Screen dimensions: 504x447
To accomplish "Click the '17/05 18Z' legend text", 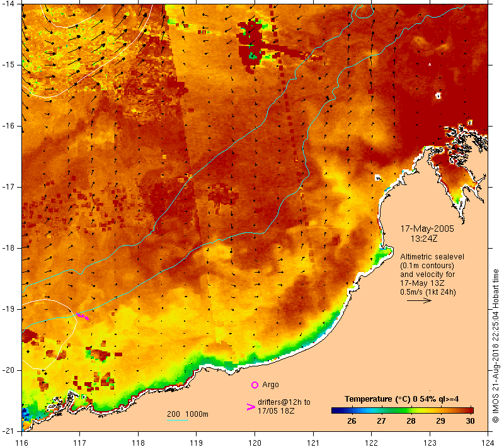I will click(276, 410).
